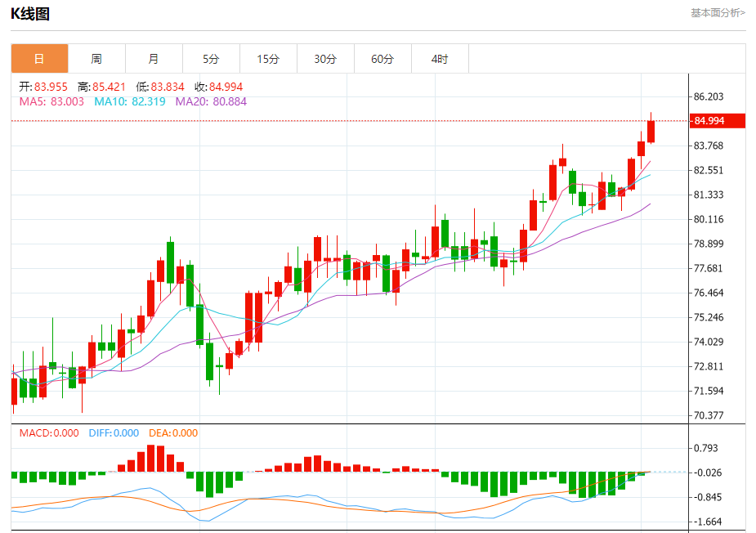Image resolution: width=756 pixels, height=533 pixels.
Task: Click the DEA:0.000 indicator label
Action: [170, 433]
